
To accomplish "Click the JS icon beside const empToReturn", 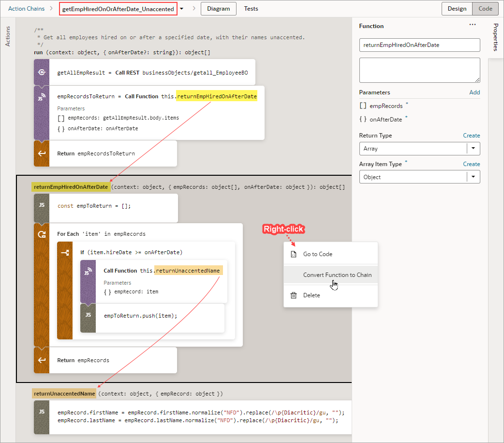I will click(x=42, y=205).
